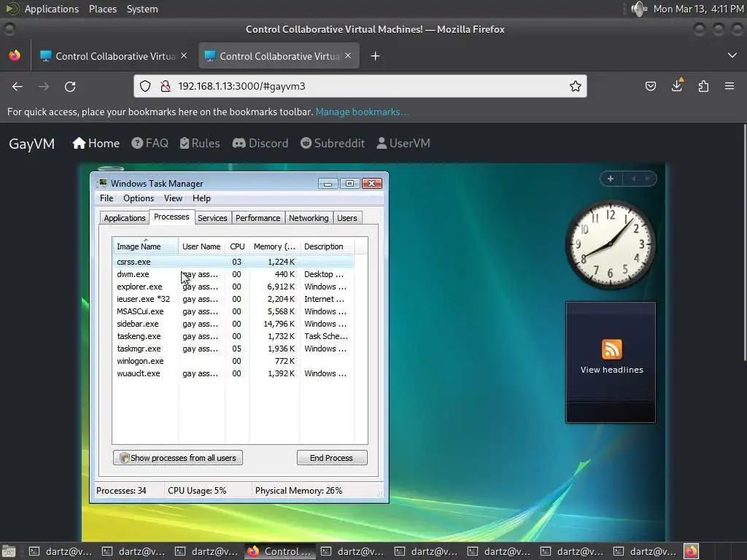Click Show processes from all users

[178, 458]
